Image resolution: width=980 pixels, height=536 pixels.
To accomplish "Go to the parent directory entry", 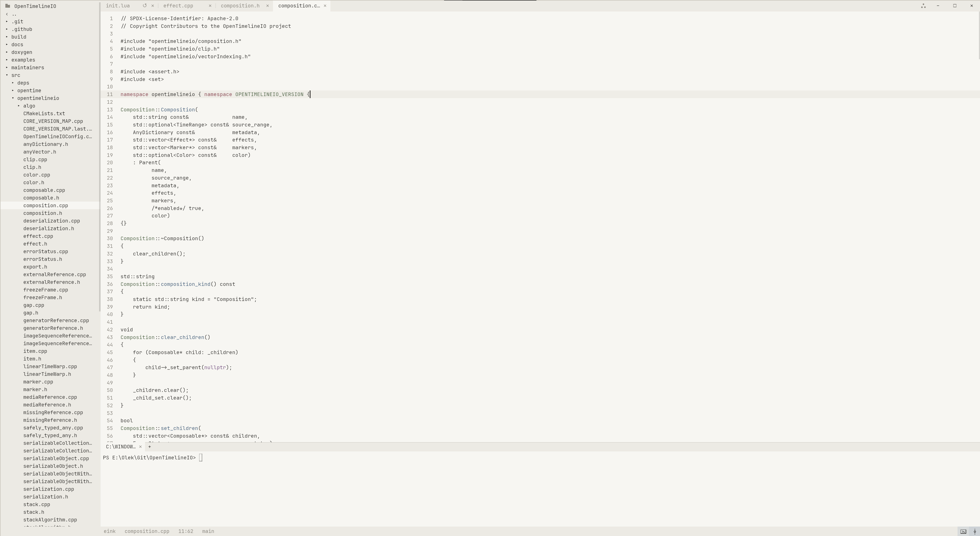I will pos(50,14).
